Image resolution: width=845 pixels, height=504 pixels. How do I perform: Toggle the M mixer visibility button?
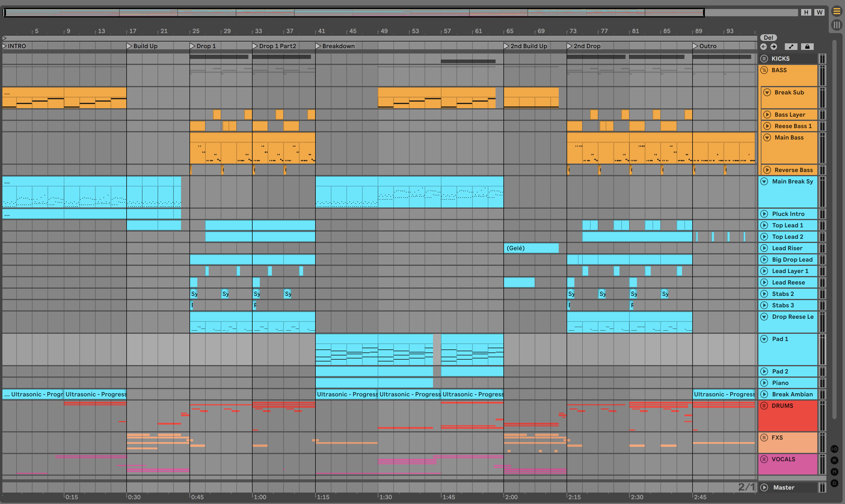(x=834, y=472)
